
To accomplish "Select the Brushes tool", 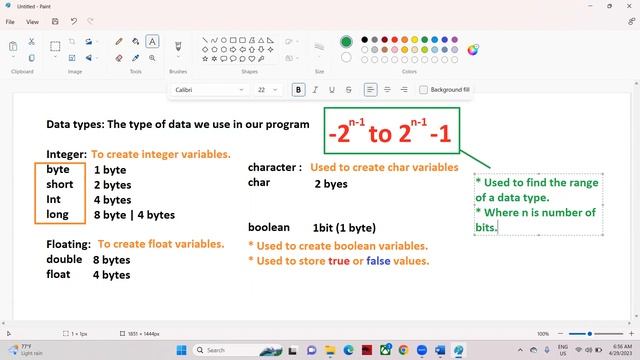I will point(178,46).
